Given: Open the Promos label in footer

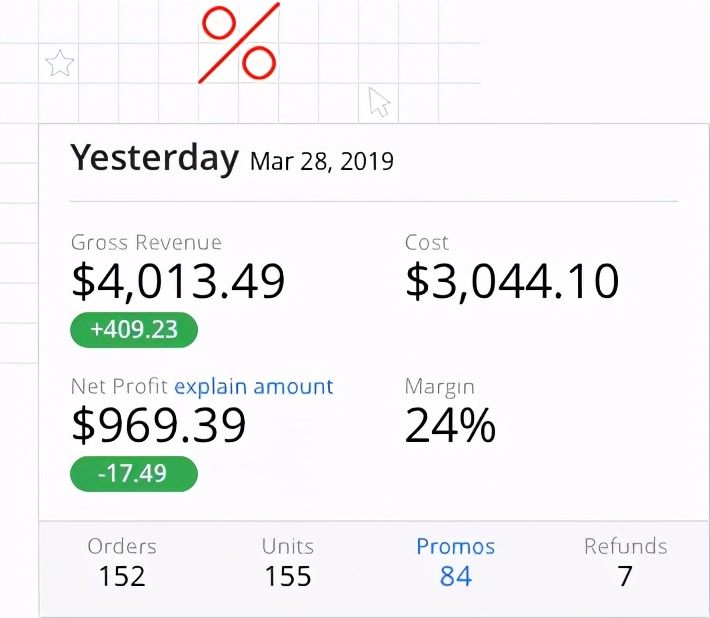Looking at the screenshot, I should coord(455,546).
